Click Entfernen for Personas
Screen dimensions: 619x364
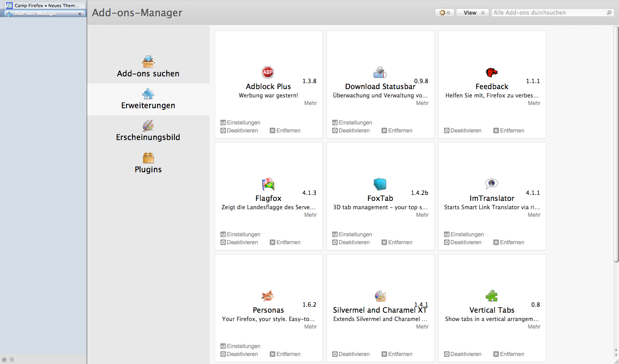[285, 354]
